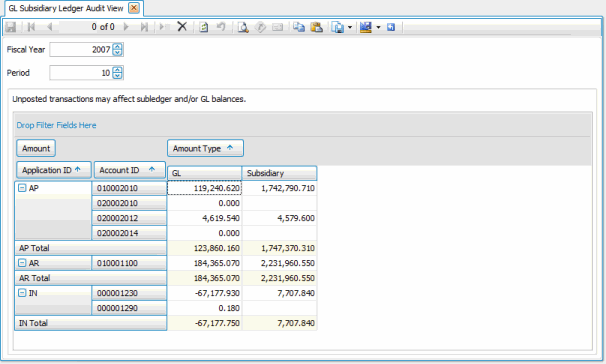Click the add new record arrow icon
Image resolution: width=606 pixels, height=364 pixels.
165,27
